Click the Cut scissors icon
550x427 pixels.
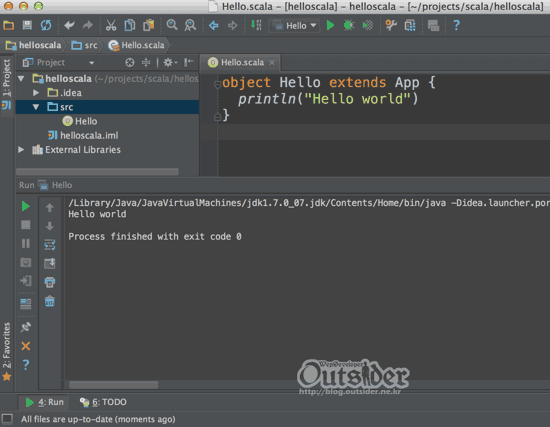click(x=111, y=25)
